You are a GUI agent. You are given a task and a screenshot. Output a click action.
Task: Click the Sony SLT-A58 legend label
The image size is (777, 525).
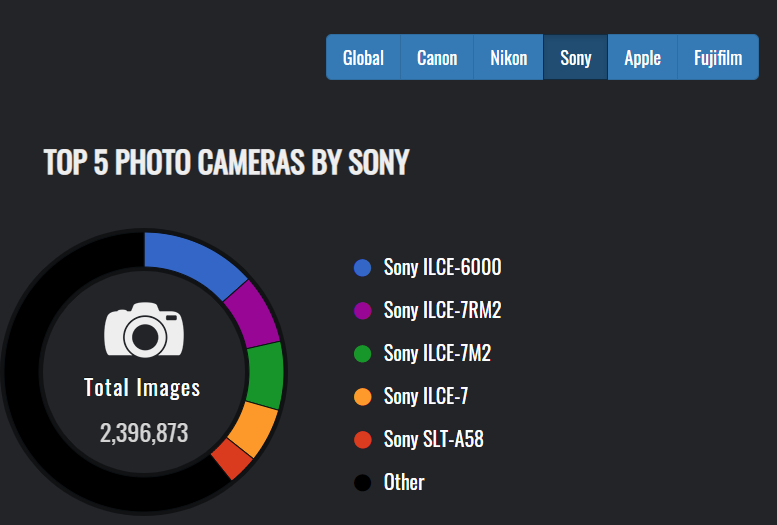click(434, 440)
